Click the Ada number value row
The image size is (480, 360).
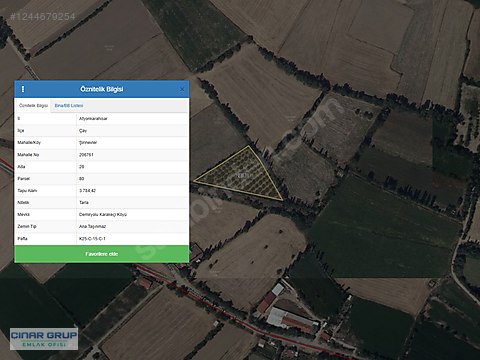132,167
